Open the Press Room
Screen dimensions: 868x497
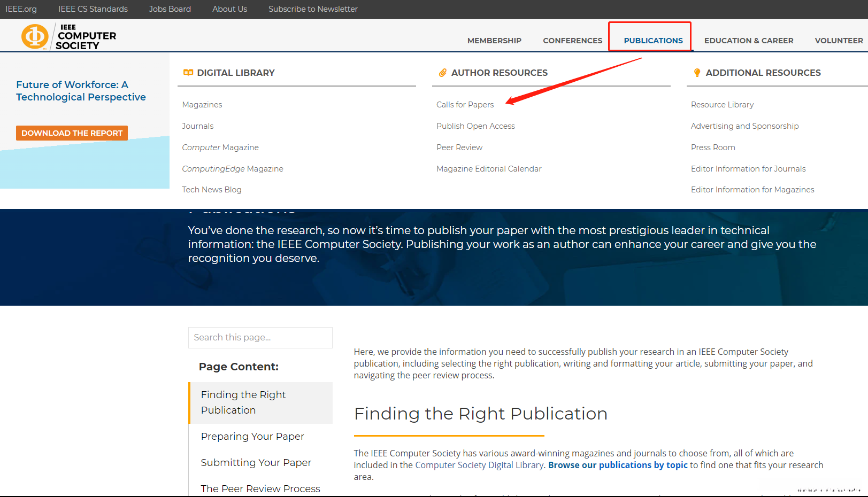713,147
